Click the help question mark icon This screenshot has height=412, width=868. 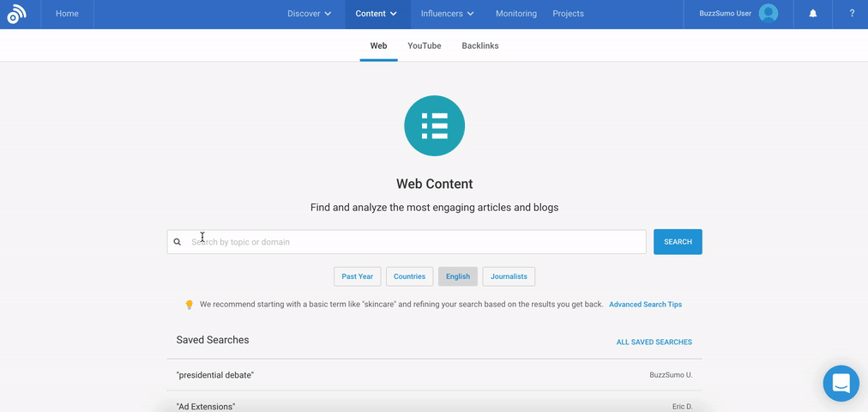pyautogui.click(x=852, y=14)
